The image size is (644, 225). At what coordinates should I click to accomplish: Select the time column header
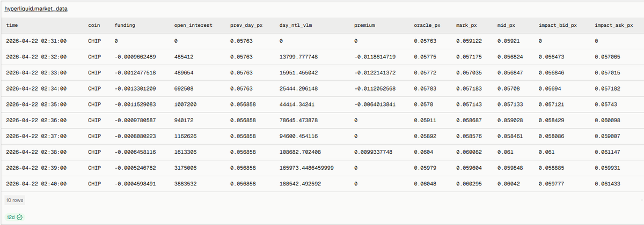(x=12, y=25)
